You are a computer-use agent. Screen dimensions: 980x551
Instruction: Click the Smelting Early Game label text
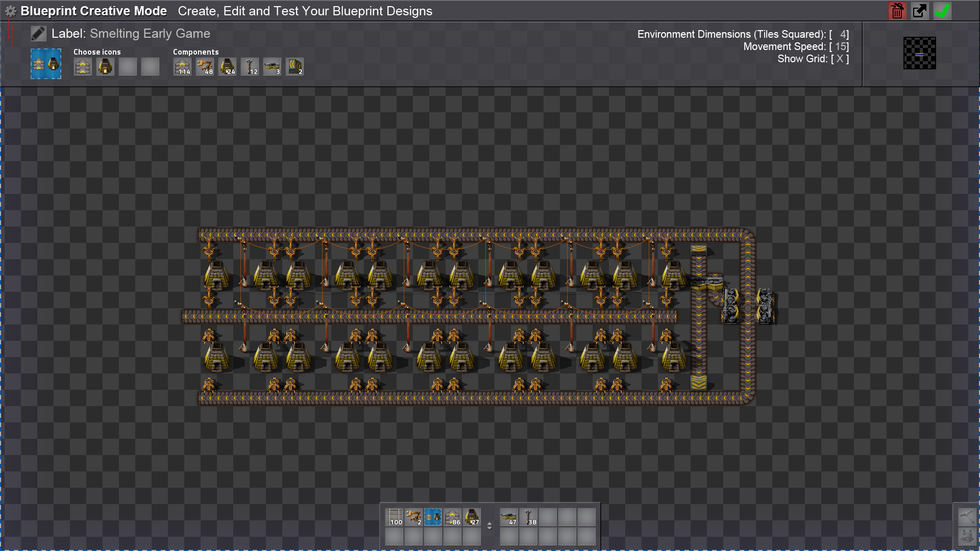click(150, 34)
